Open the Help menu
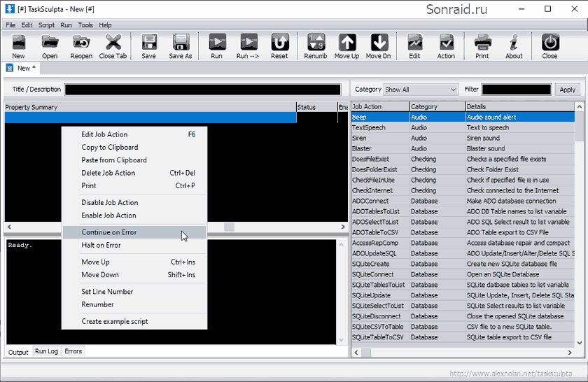 point(106,25)
